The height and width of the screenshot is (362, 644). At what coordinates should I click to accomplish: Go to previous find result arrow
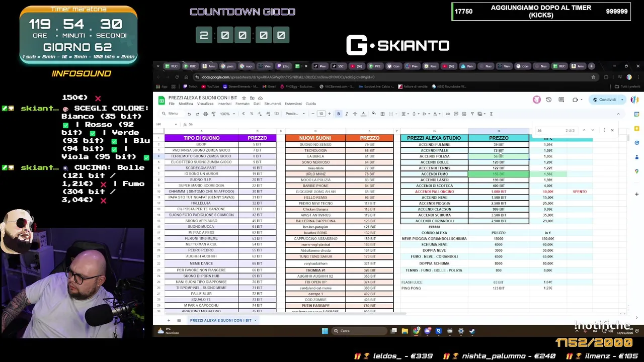click(x=584, y=130)
